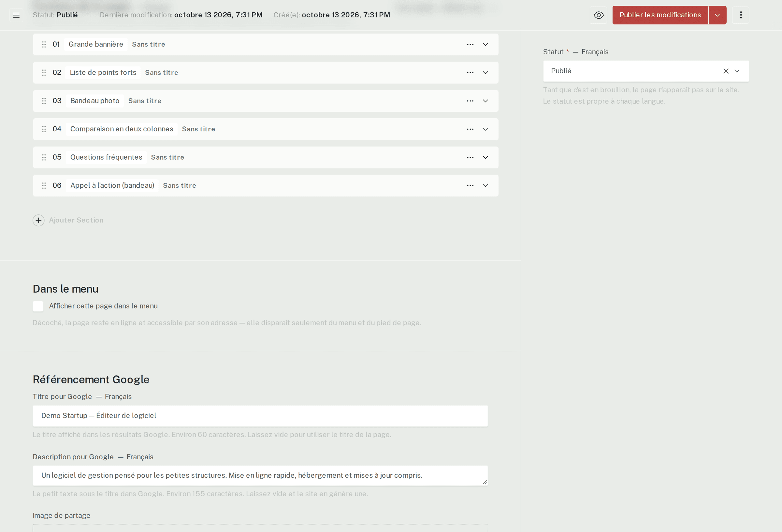
Task: Click the Bandeau photo block label
Action: click(95, 101)
